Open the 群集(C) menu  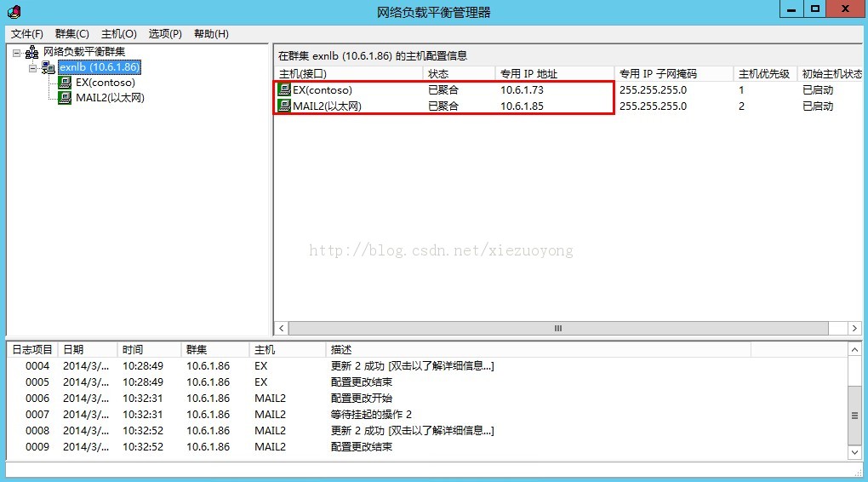pos(72,34)
